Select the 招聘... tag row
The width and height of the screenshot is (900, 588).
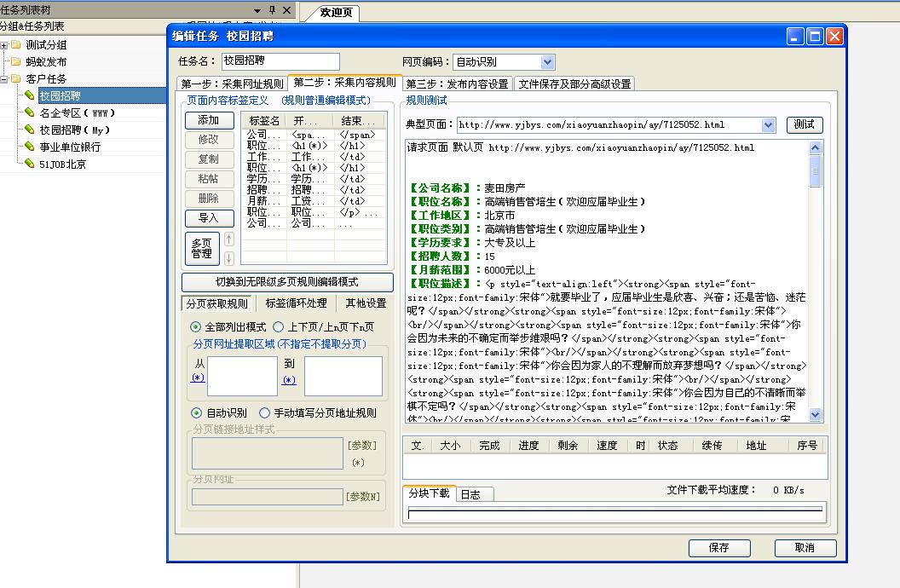coord(313,190)
